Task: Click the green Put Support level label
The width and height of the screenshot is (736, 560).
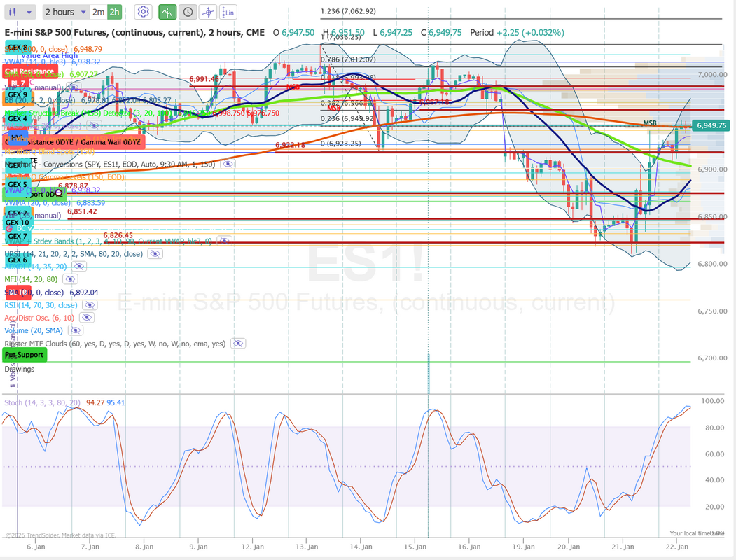Action: (x=25, y=355)
